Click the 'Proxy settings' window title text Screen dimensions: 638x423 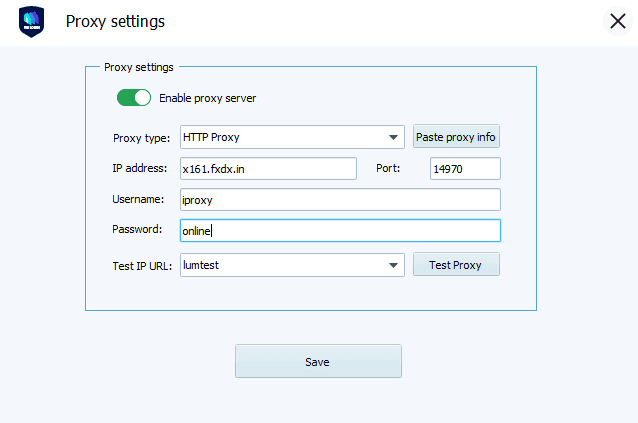click(x=115, y=21)
